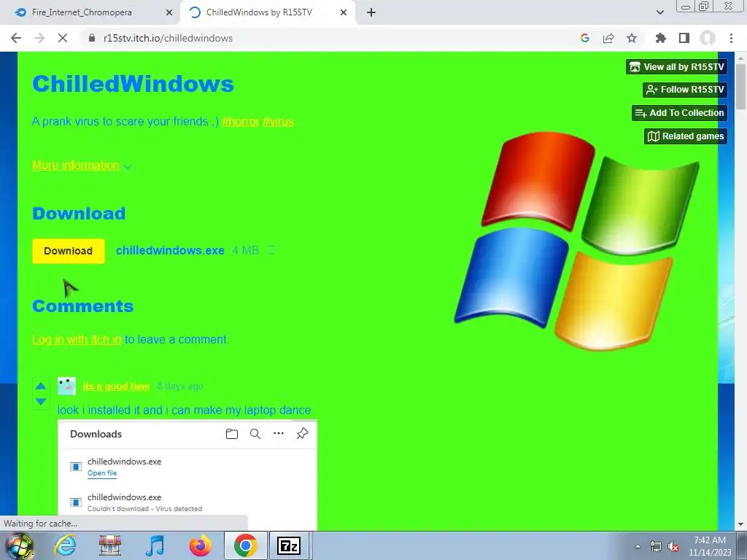
Task: Open the Windows Start button
Action: [20, 545]
